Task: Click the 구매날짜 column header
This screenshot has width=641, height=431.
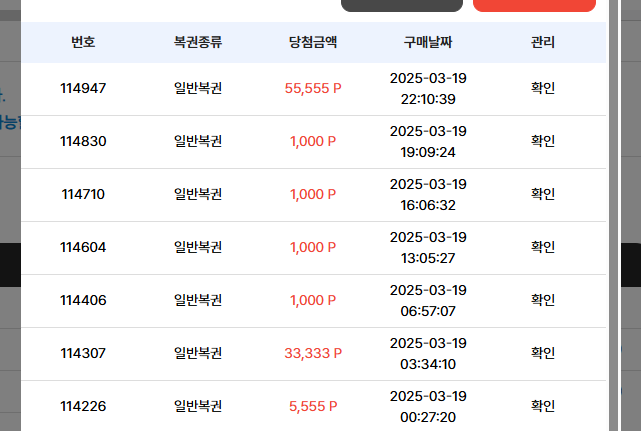Action: pos(428,42)
